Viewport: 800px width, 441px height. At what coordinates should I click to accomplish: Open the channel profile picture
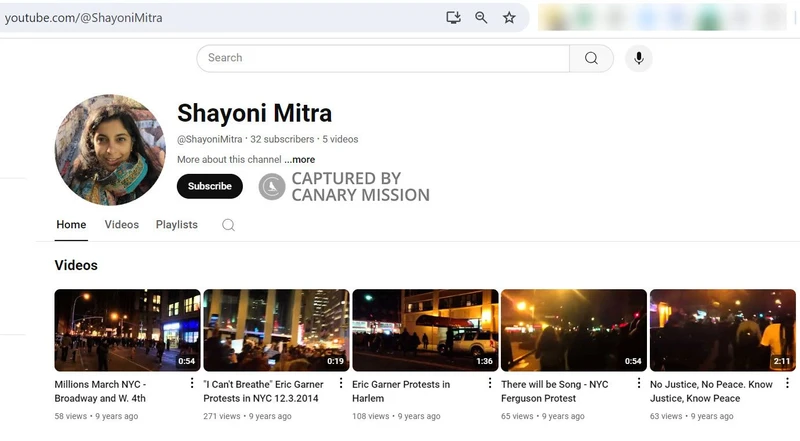tap(110, 150)
